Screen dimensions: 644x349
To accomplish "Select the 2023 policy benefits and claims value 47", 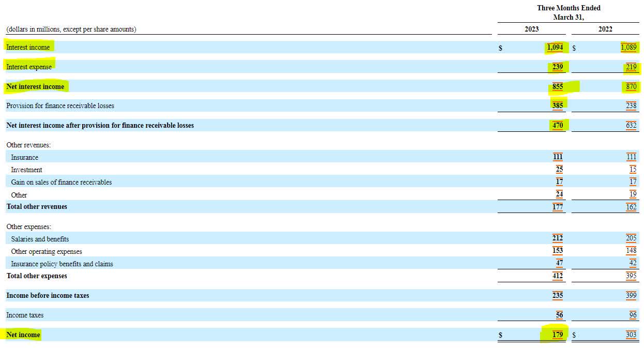I will tap(560, 263).
